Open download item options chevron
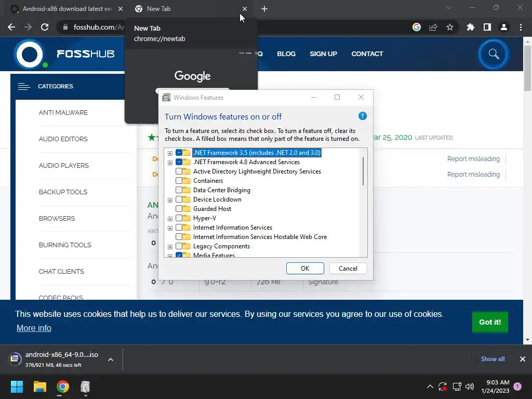The height and width of the screenshot is (399, 532). click(x=111, y=360)
